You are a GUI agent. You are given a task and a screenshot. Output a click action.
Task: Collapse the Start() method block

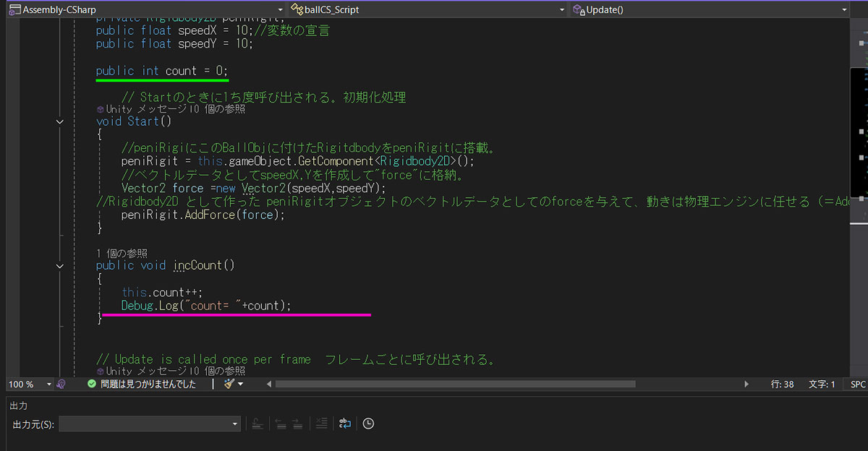tap(61, 121)
